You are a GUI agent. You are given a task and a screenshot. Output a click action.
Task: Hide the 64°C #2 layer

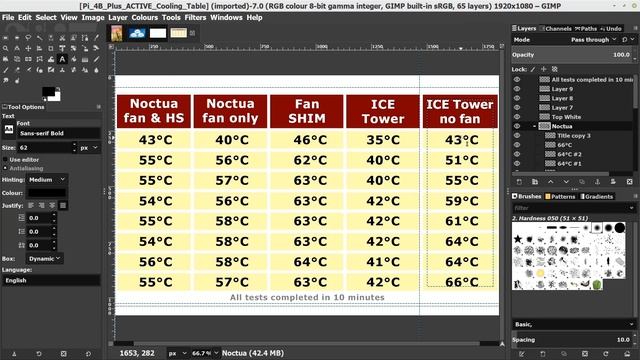(x=517, y=154)
